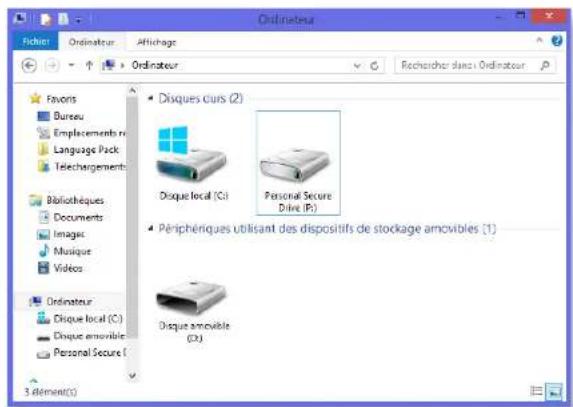Click the Ordinateur address bar path
Image resolution: width=573 pixels, height=407 pixels.
[x=155, y=65]
